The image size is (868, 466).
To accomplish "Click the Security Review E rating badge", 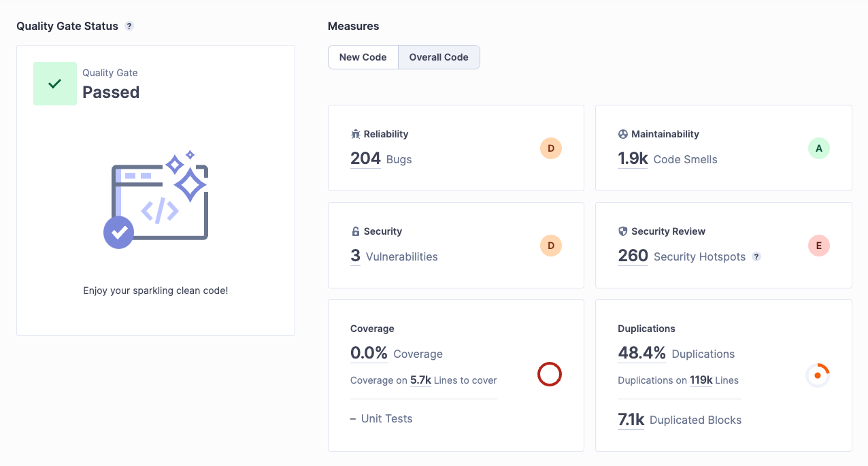I will tap(819, 246).
